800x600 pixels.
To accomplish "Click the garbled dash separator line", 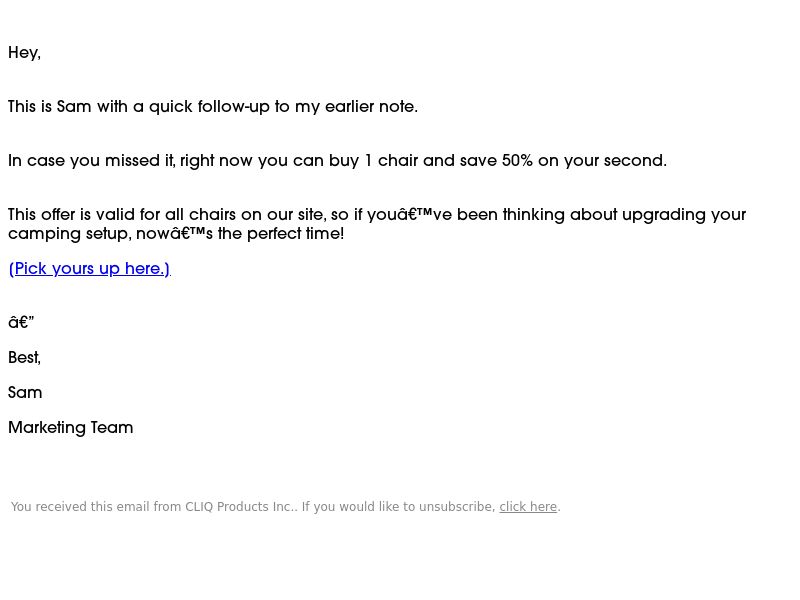I will click(x=21, y=322).
